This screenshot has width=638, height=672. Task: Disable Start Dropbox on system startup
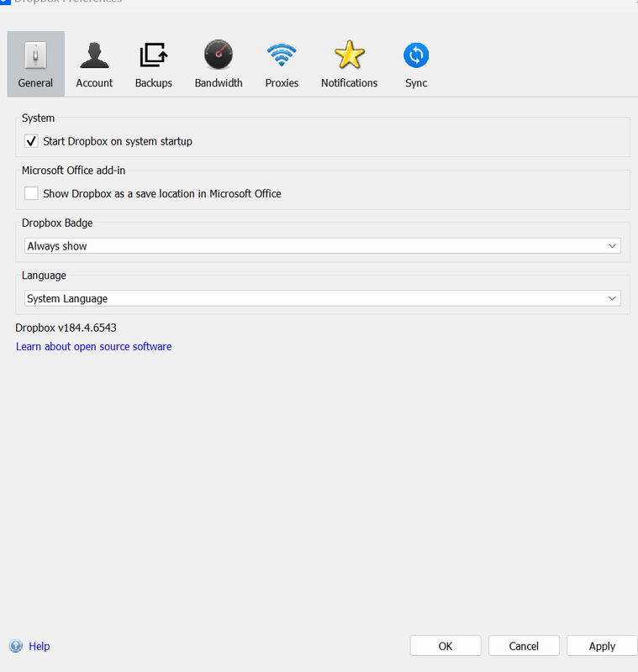pyautogui.click(x=31, y=141)
